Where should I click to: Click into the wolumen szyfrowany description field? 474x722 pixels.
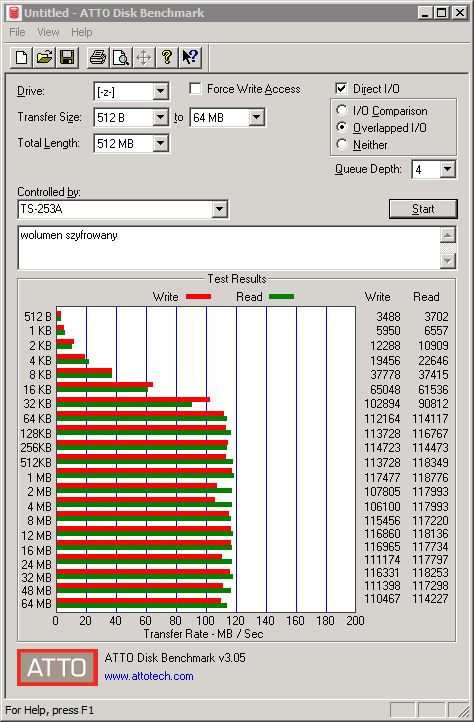tap(229, 248)
